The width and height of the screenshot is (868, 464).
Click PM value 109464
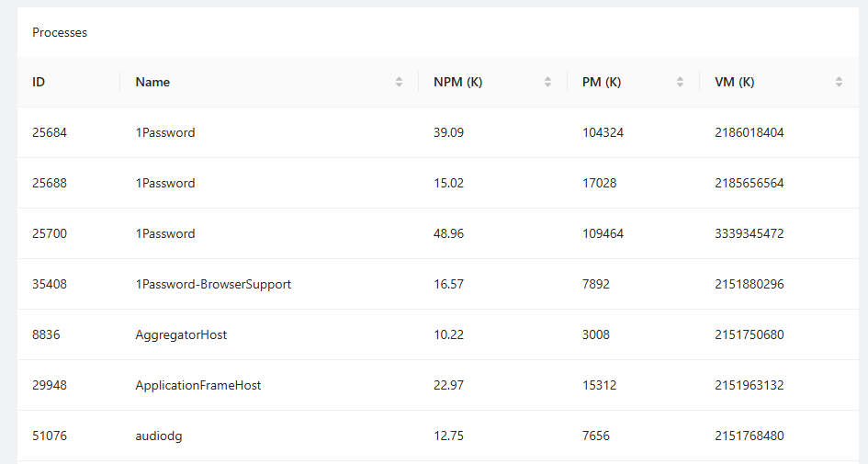pos(603,233)
